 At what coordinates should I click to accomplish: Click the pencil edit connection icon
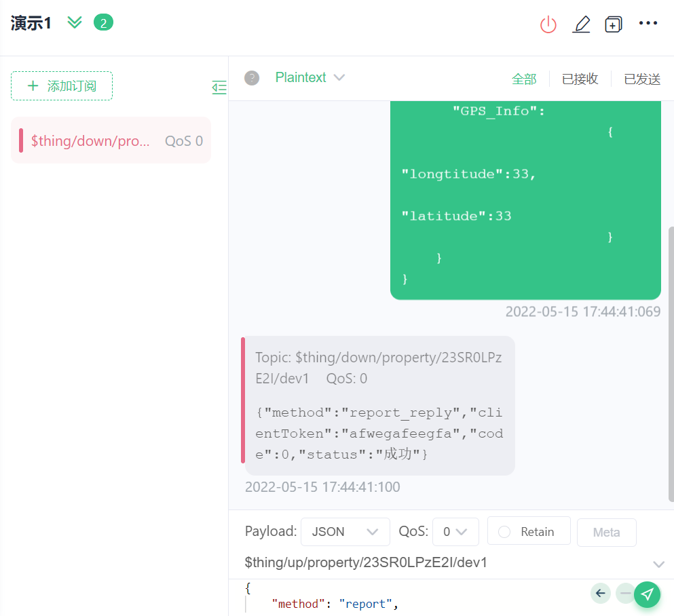[x=581, y=24]
